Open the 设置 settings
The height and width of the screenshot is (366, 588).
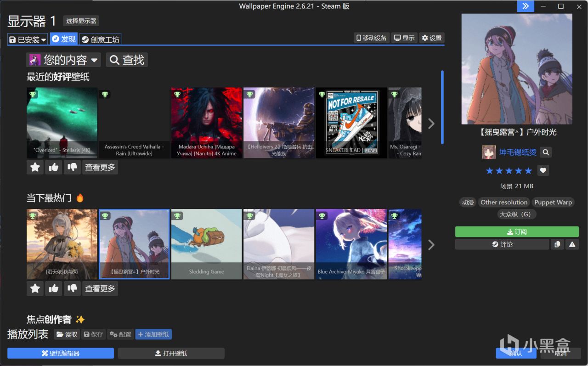pos(432,38)
